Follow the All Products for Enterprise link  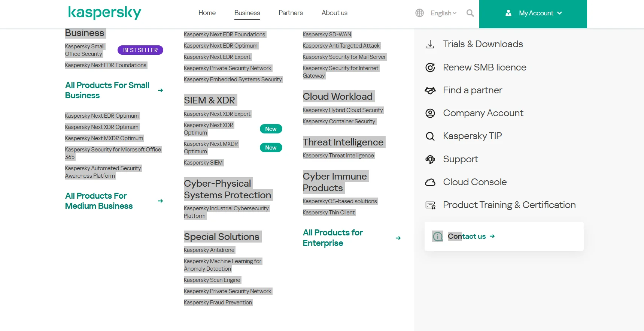(332, 238)
